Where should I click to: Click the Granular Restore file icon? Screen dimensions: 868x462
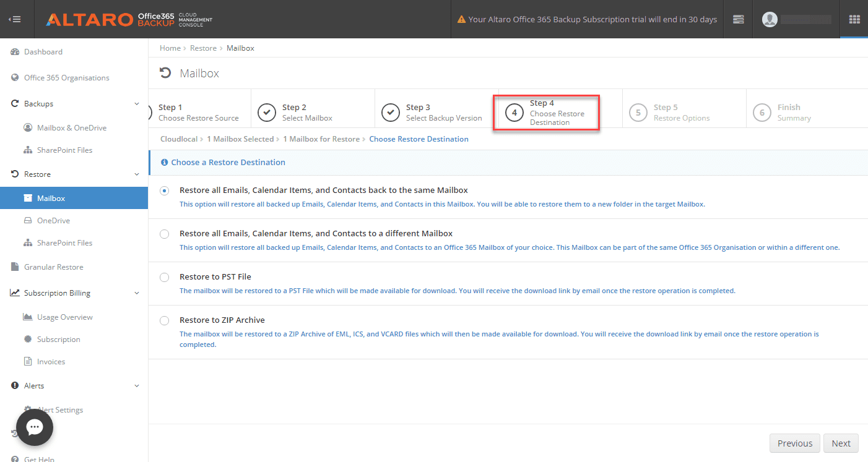pos(15,267)
